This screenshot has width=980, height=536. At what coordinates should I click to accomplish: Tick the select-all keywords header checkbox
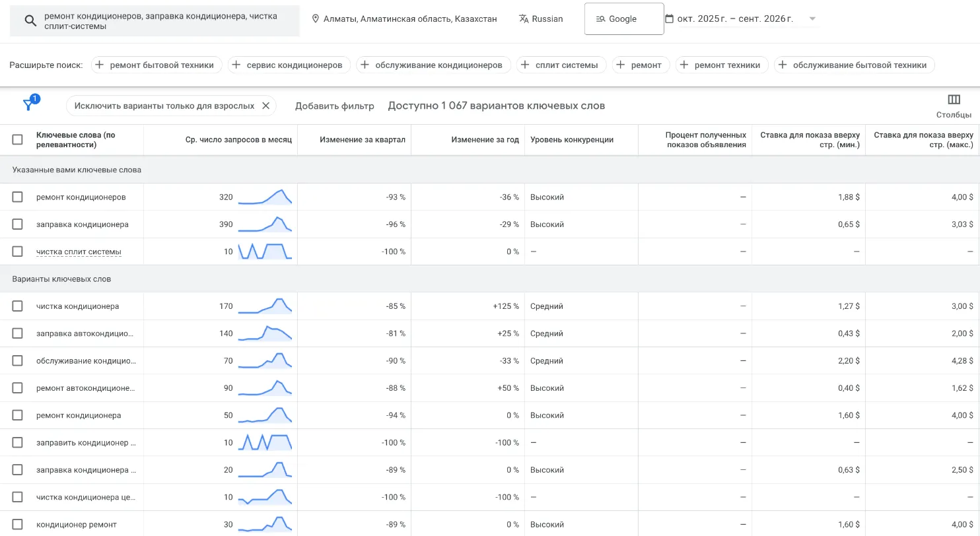[x=18, y=139]
